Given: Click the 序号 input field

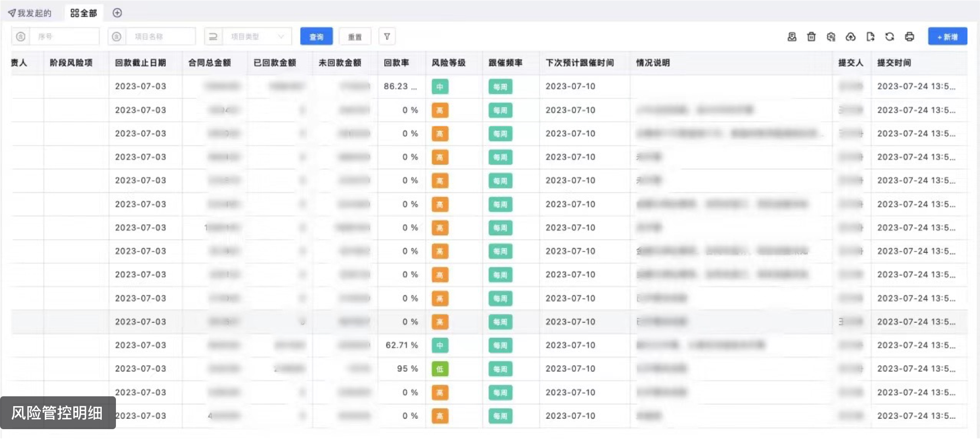Looking at the screenshot, I should (65, 37).
